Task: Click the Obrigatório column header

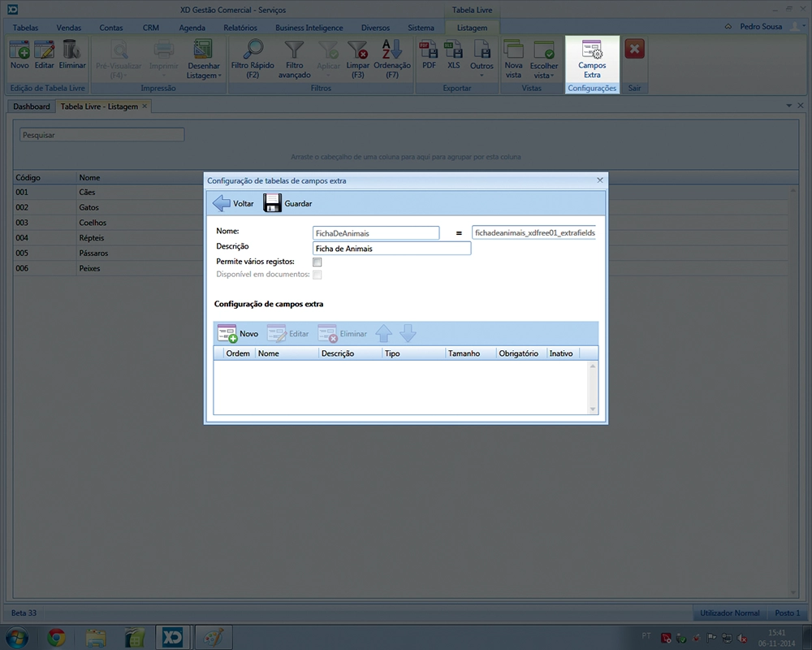Action: tap(520, 353)
